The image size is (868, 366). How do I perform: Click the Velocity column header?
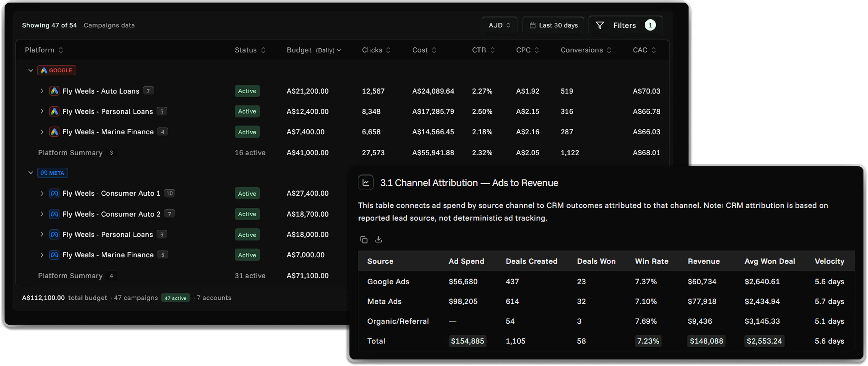[829, 261]
